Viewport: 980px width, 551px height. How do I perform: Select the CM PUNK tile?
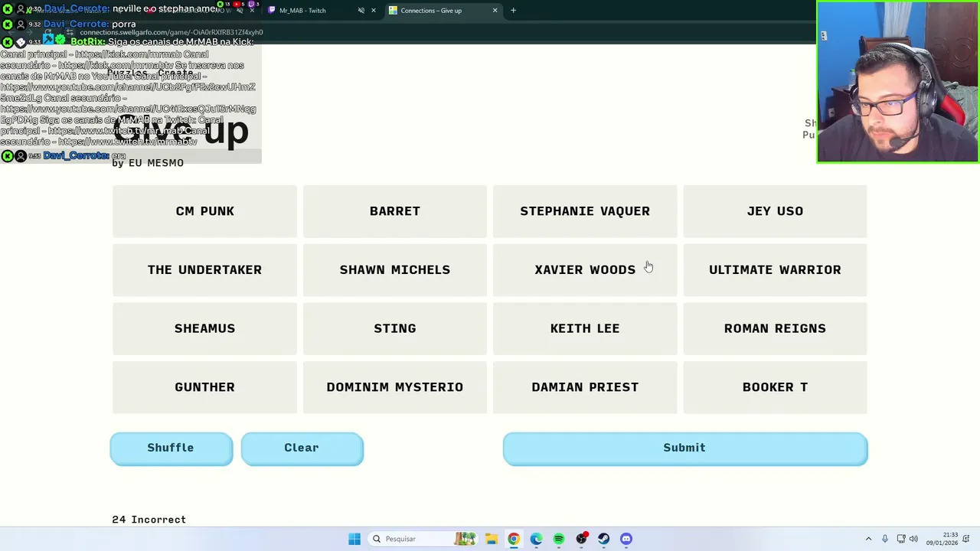pyautogui.click(x=204, y=211)
